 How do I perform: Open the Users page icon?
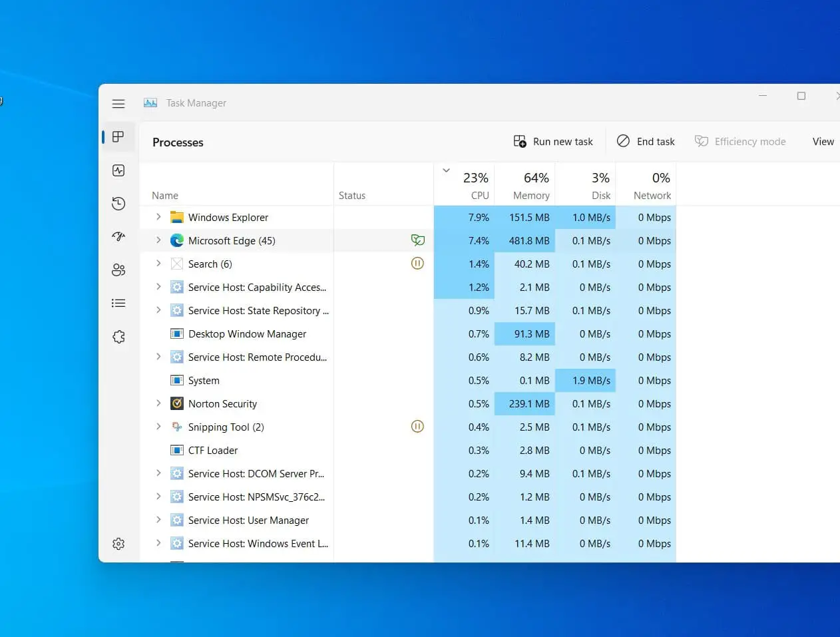[x=118, y=270]
